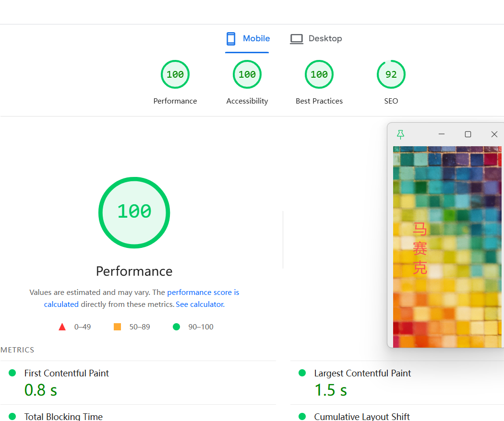
Task: Click the 0.8 s metric value
Action: (41, 390)
